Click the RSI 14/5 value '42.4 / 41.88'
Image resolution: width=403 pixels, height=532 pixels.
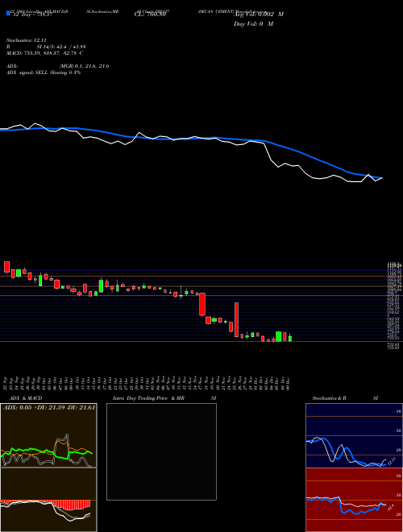(71, 47)
